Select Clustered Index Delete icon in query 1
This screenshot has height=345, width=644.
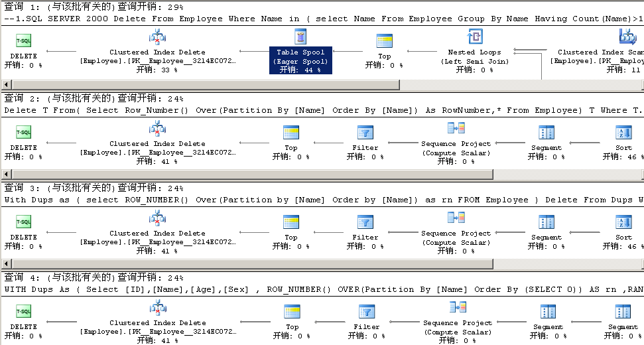pos(157,37)
